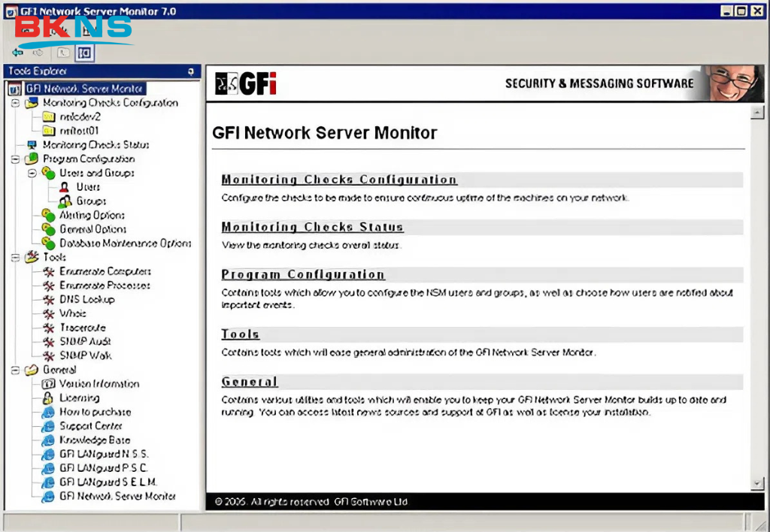Pin the Tools Explorer panel
The image size is (770, 532).
tap(192, 71)
